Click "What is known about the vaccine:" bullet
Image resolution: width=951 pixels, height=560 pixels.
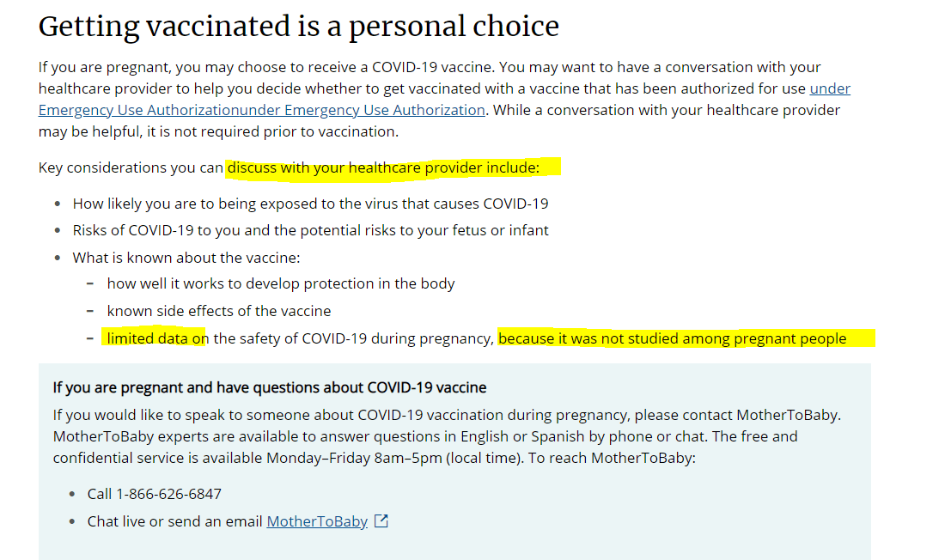pyautogui.click(x=186, y=258)
